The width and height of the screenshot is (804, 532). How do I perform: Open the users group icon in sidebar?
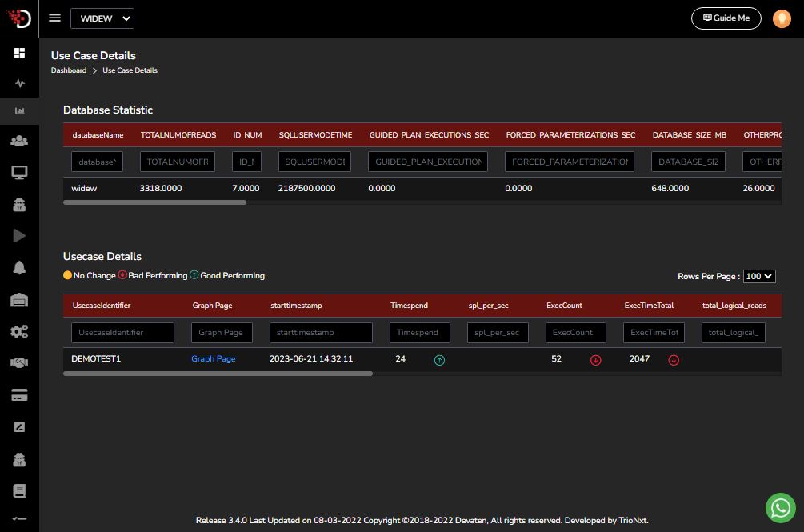19,141
